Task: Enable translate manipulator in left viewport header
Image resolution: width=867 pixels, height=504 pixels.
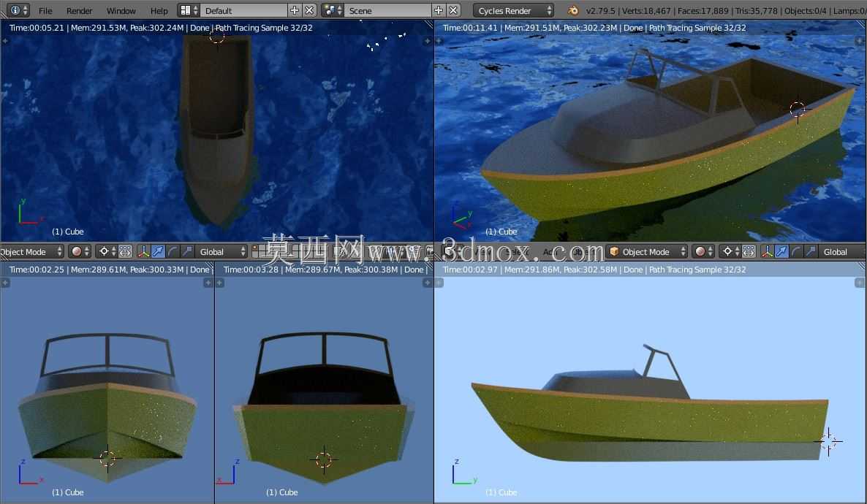Action: click(x=158, y=251)
